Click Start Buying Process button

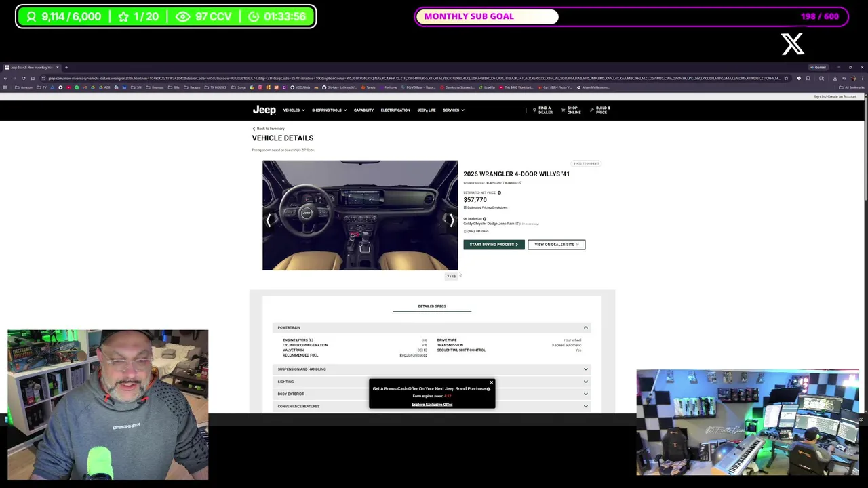pyautogui.click(x=494, y=245)
